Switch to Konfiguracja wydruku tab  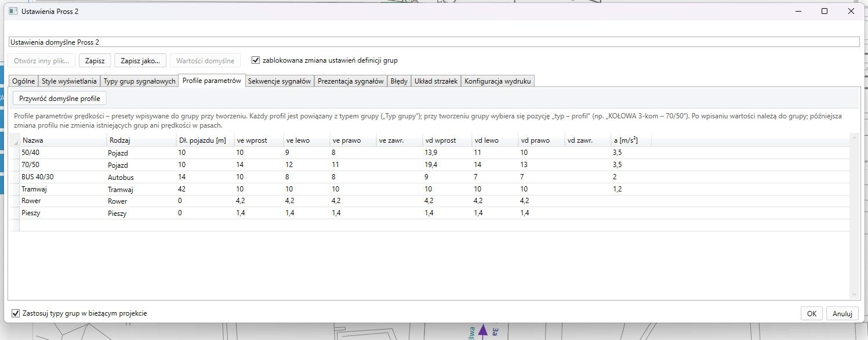(x=497, y=81)
